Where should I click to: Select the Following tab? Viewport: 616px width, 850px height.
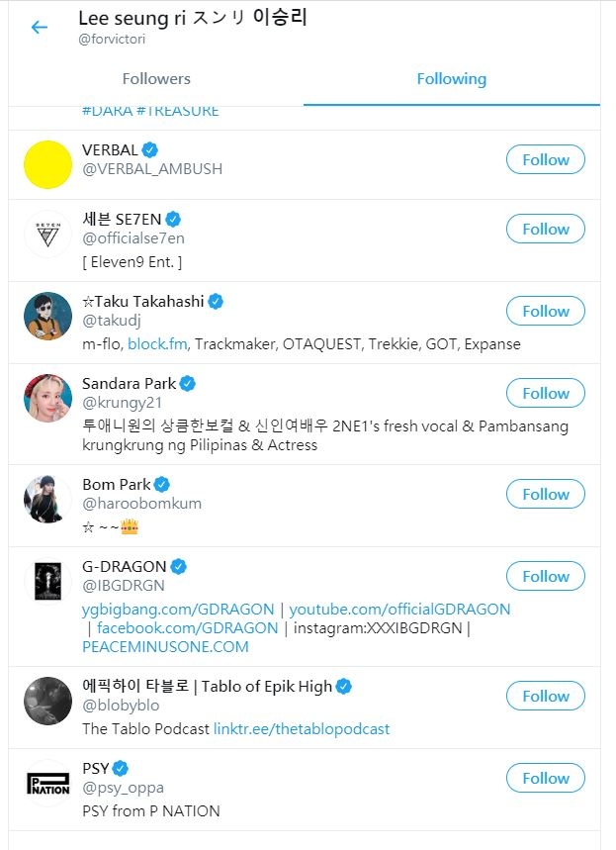(x=451, y=79)
